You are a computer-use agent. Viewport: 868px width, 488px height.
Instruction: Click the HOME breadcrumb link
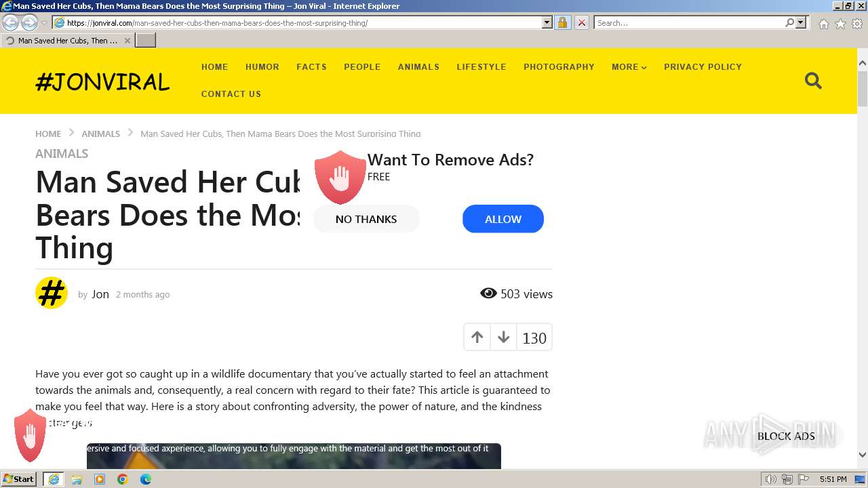point(48,134)
